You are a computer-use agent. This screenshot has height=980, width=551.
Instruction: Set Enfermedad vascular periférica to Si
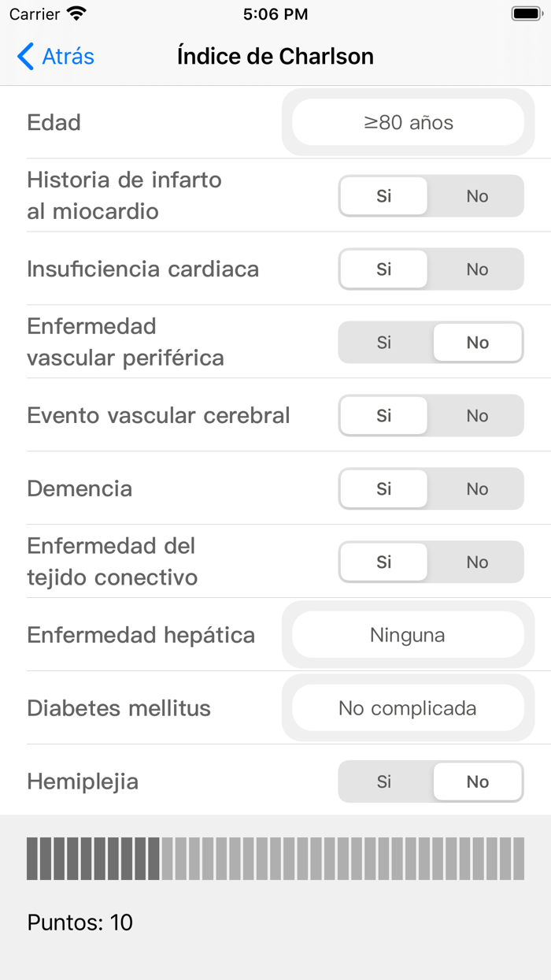(384, 343)
